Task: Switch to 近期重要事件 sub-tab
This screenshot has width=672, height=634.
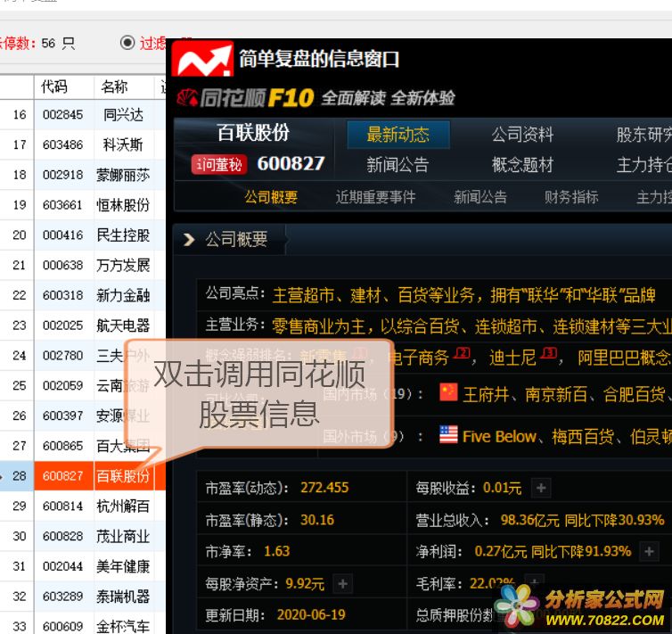Action: point(375,197)
